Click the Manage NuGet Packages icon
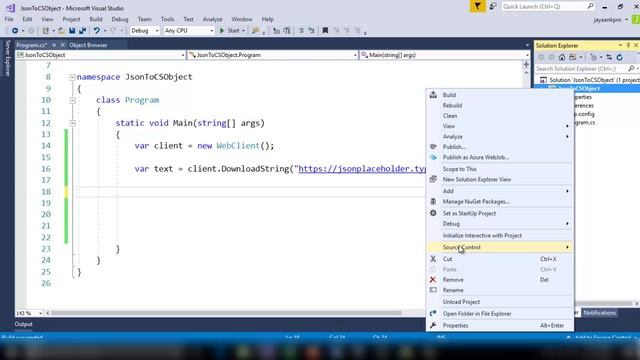Image resolution: width=640 pixels, height=360 pixels. 433,201
